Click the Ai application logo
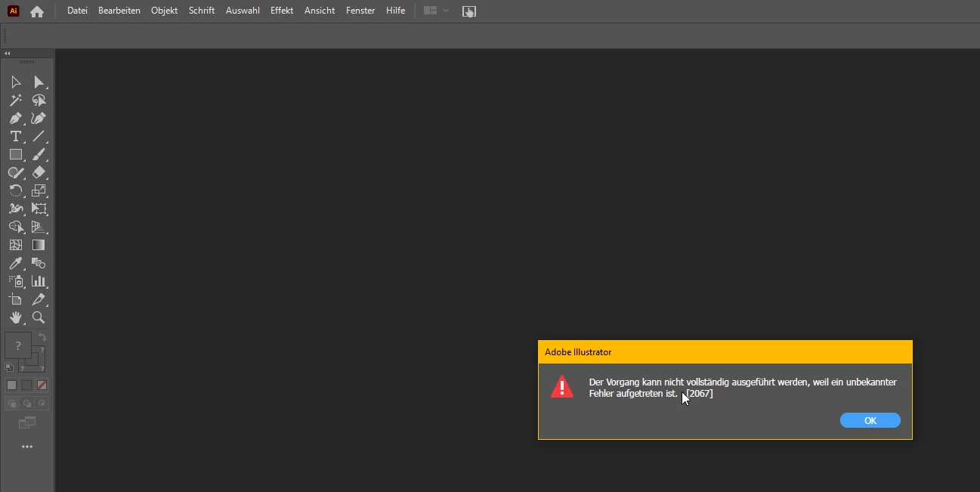Image resolution: width=980 pixels, height=492 pixels. (14, 11)
